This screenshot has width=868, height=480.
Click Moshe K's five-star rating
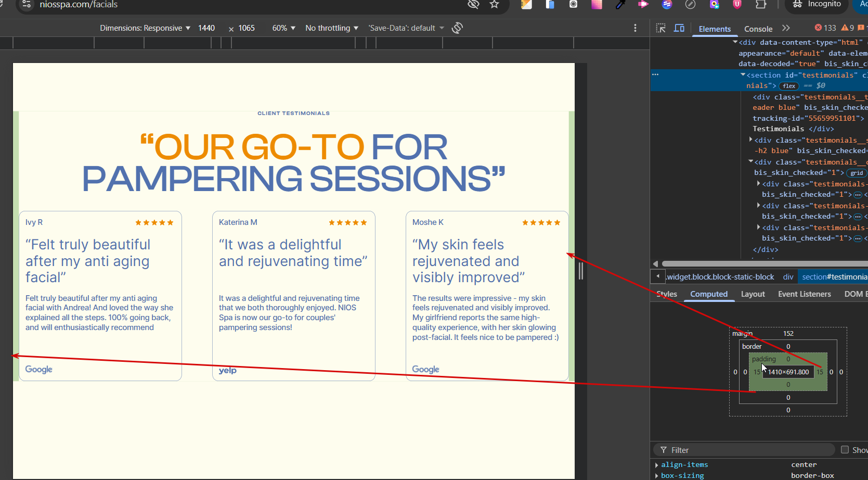(541, 222)
